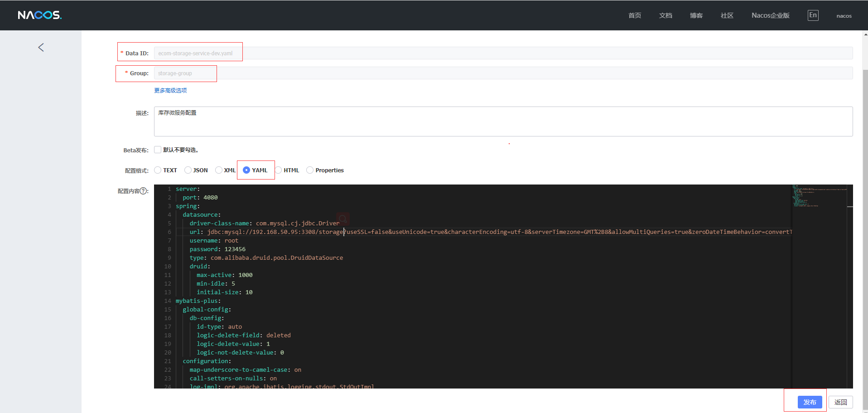
Task: Select the JSON format radio button
Action: pyautogui.click(x=188, y=170)
